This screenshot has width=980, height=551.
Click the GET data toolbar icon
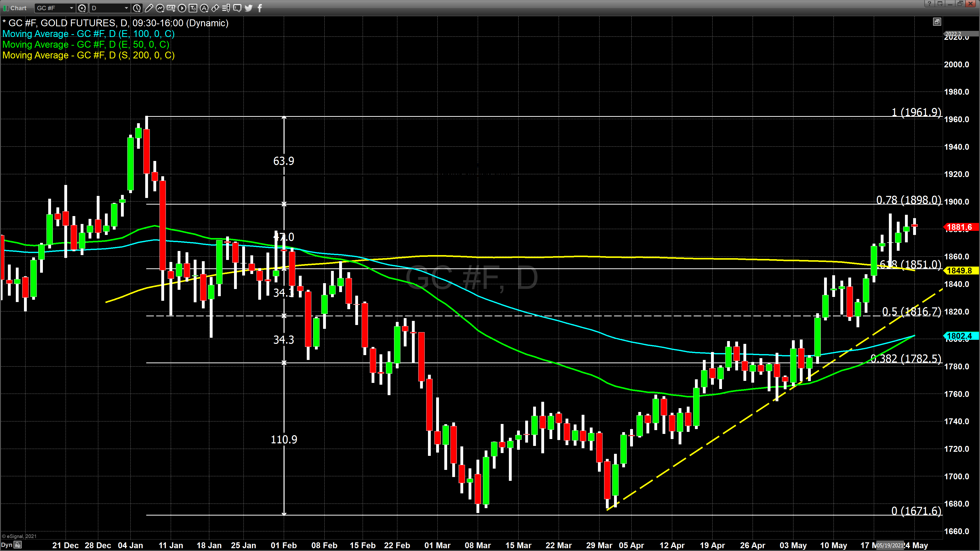171,8
